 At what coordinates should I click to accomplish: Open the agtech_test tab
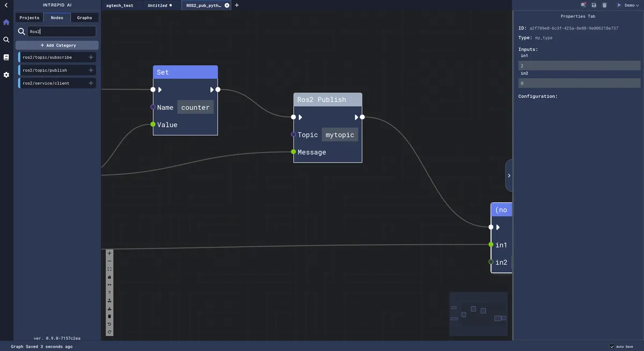click(x=120, y=5)
